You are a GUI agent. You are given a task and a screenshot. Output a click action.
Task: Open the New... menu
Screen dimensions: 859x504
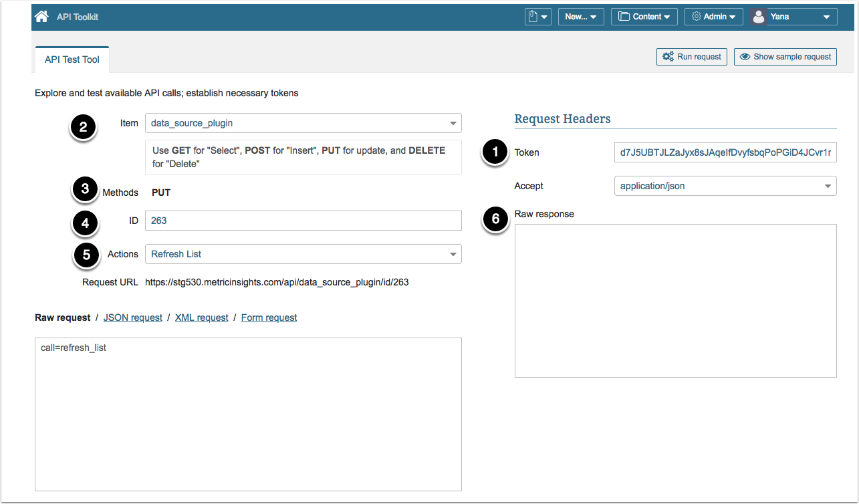(581, 17)
